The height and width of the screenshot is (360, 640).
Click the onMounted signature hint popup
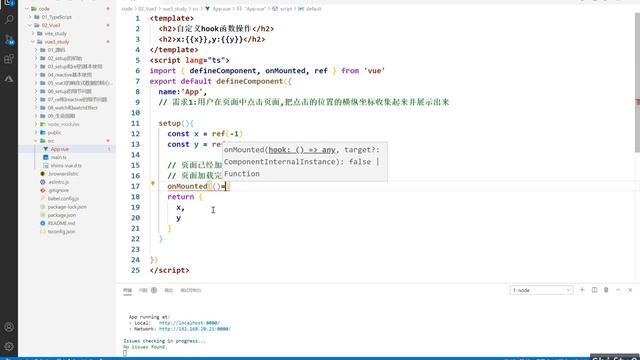pyautogui.click(x=304, y=162)
